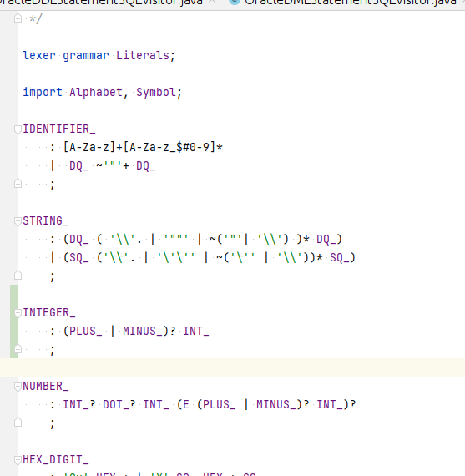Click the 'Literals' grammar name
Viewport: 465px width, 476px height.
(x=143, y=56)
